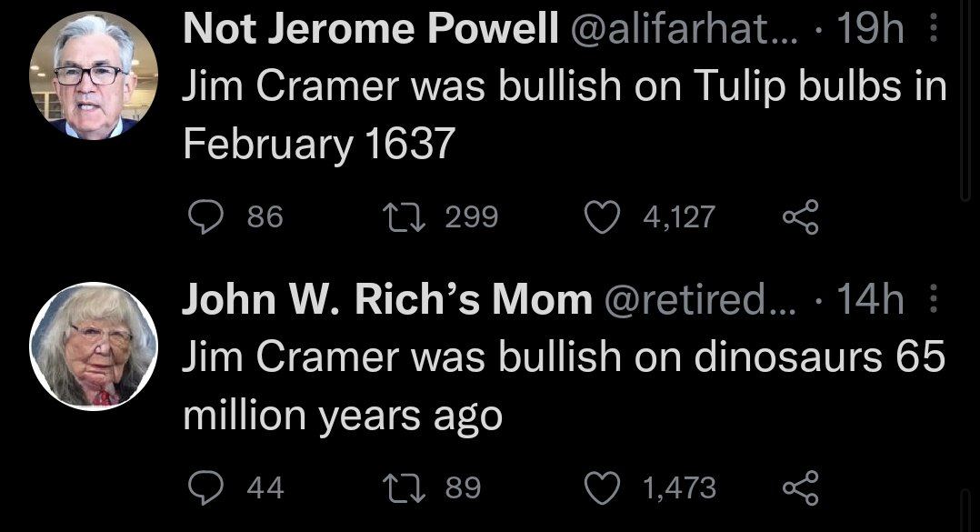Image resolution: width=980 pixels, height=532 pixels.
Task: Open more options on Not Jerome Powell tweet
Action: pos(933,29)
